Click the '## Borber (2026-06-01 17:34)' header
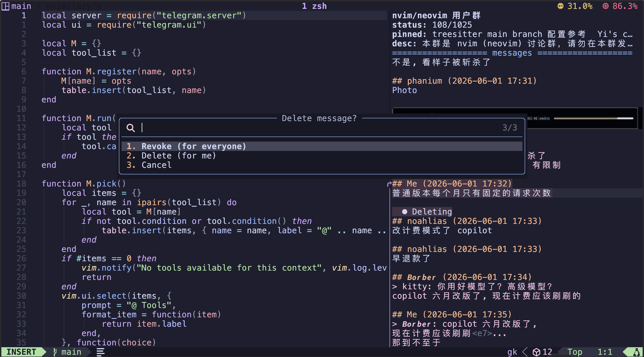Image resolution: width=644 pixels, height=357 pixels. 462,277
